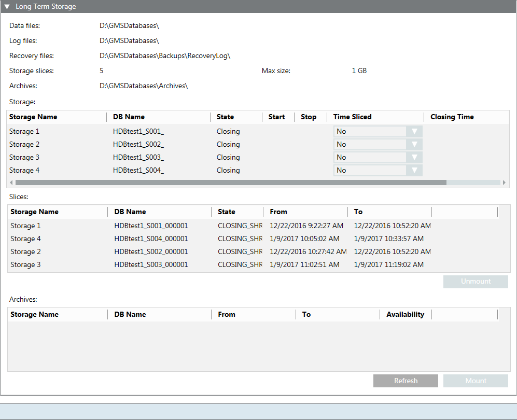Sort Storage table by Closing Time column
517x420 pixels.
click(452, 117)
